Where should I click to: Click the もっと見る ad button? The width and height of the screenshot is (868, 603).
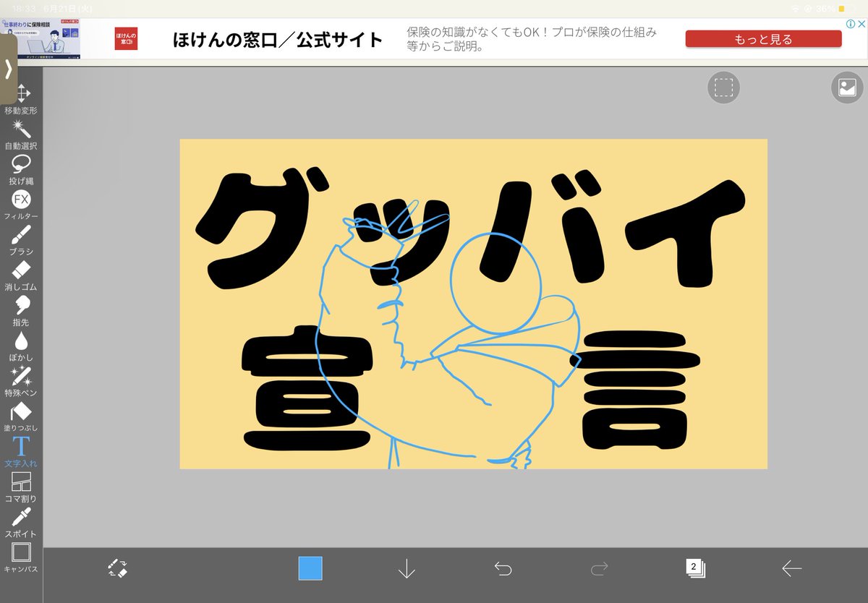[x=763, y=39]
